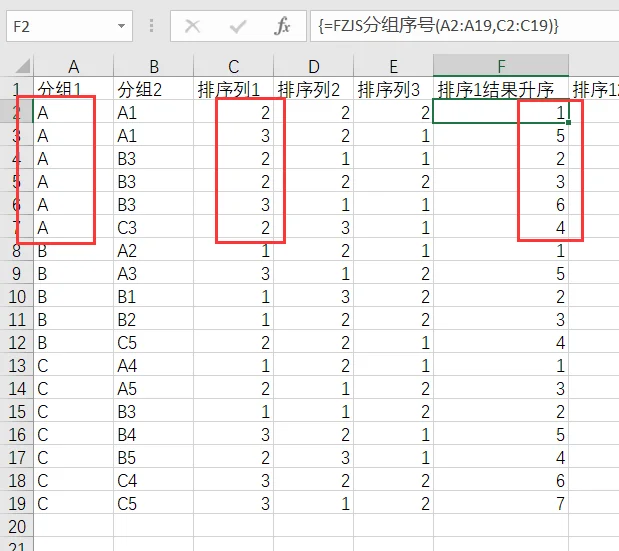
Task: Click cell B8 containing A2
Action: [154, 250]
